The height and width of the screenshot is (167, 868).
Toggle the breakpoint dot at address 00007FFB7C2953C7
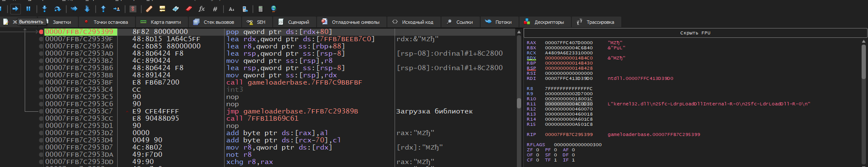41,111
